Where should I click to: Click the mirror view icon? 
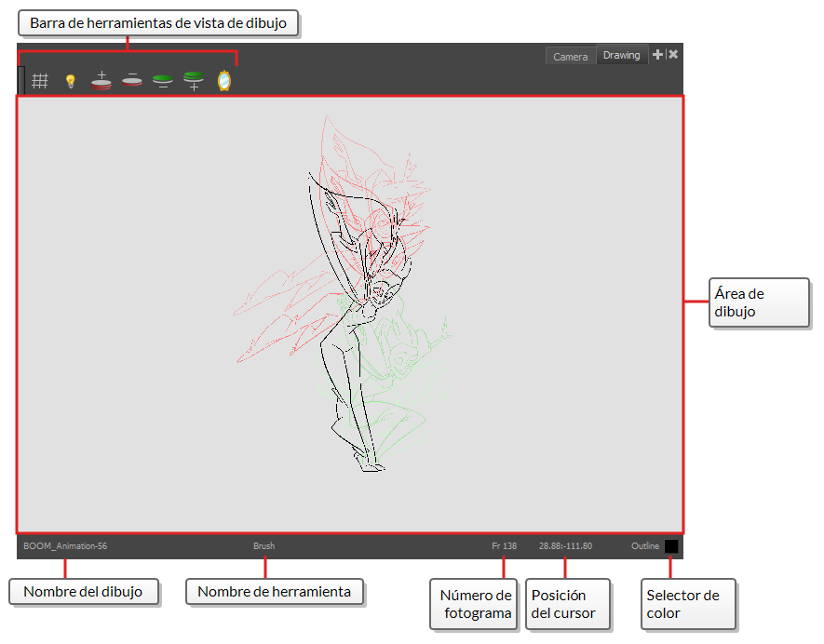click(x=224, y=81)
